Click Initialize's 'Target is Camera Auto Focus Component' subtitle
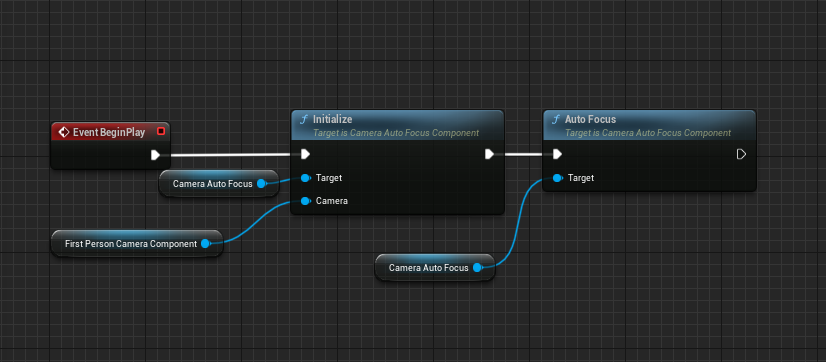Image resolution: width=826 pixels, height=362 pixels. [x=396, y=133]
